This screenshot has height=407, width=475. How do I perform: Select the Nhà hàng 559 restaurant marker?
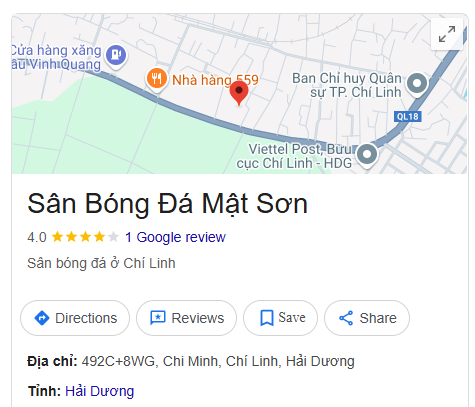tap(157, 79)
